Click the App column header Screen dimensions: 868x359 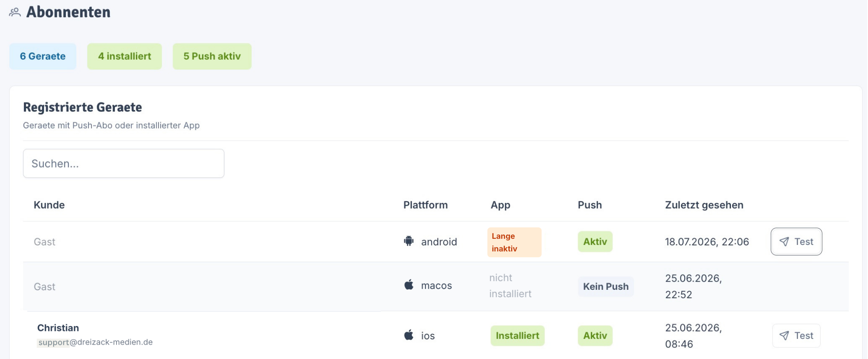click(x=500, y=205)
